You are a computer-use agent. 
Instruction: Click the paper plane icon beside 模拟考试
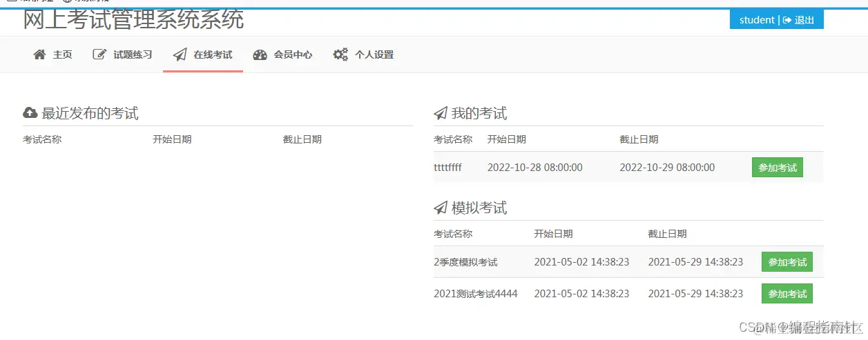(x=441, y=208)
